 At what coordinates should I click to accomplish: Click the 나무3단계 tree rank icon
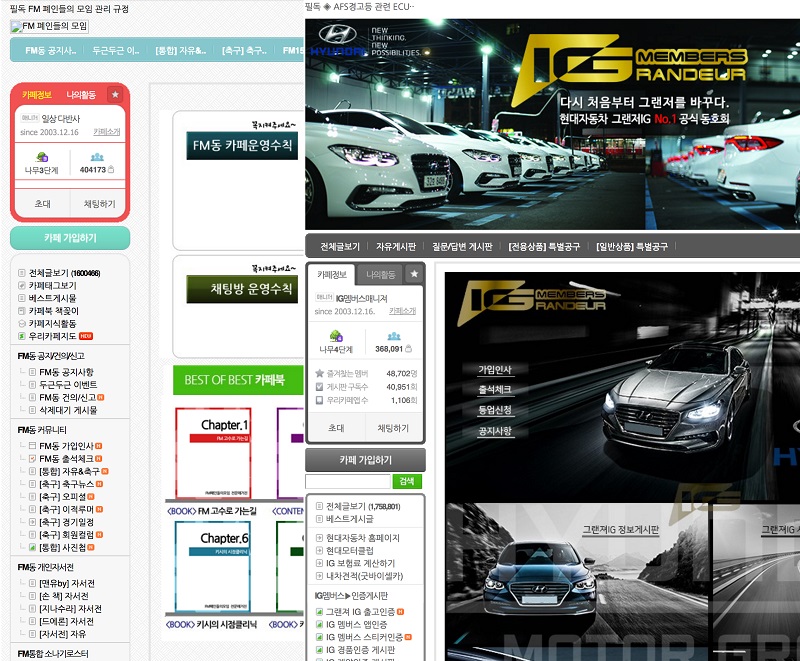pyautogui.click(x=42, y=157)
